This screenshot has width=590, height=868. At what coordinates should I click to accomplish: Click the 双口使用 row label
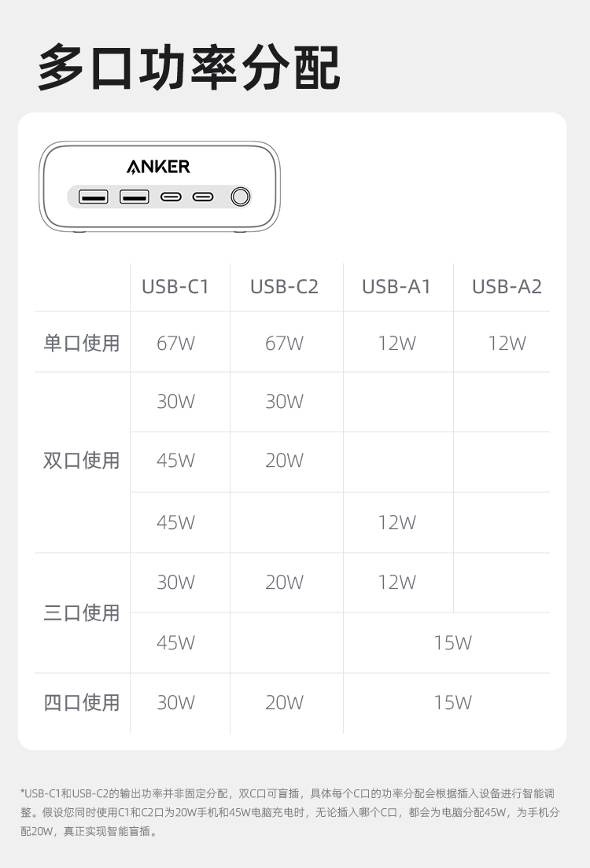tap(82, 460)
